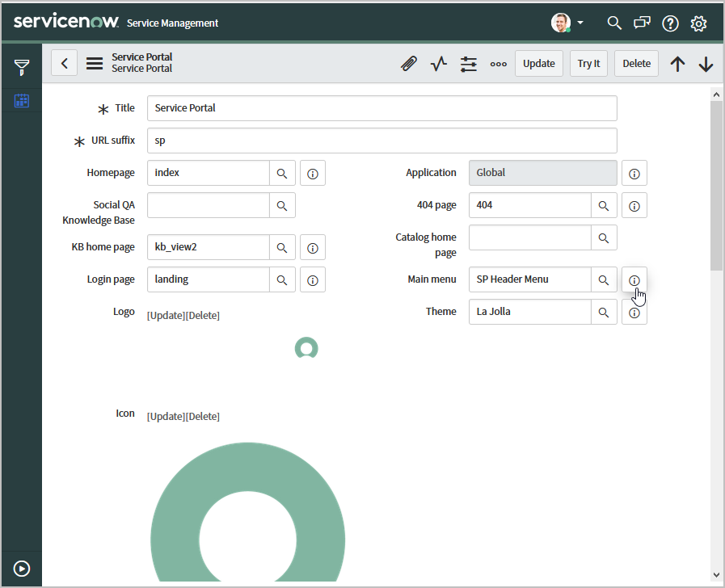This screenshot has width=725, height=588.
Task: Look up Theme using the search icon
Action: (604, 312)
